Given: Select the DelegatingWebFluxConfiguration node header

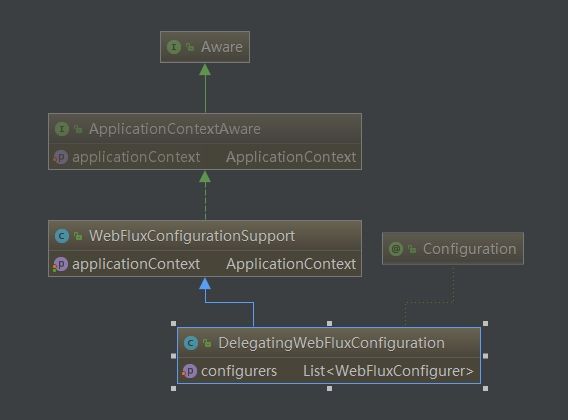Looking at the screenshot, I should (329, 343).
